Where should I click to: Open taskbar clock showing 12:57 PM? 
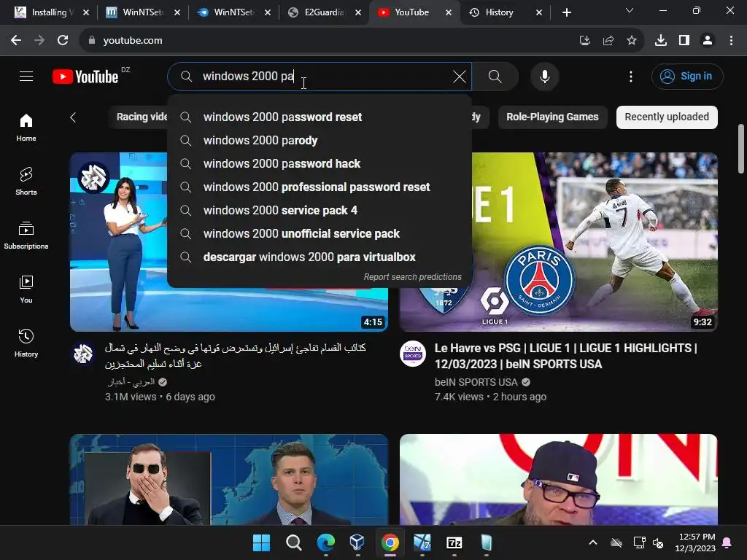(694, 542)
